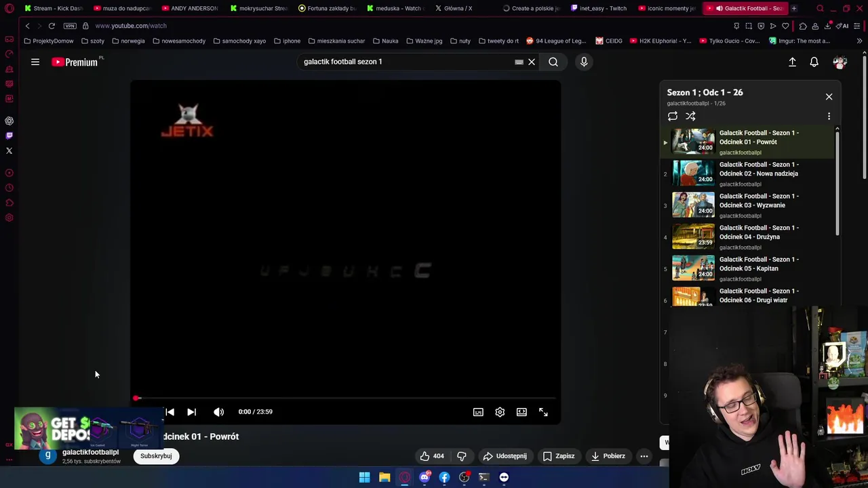Focus the YouTube search field
Viewport: 868px width, 488px height.
[x=407, y=62]
